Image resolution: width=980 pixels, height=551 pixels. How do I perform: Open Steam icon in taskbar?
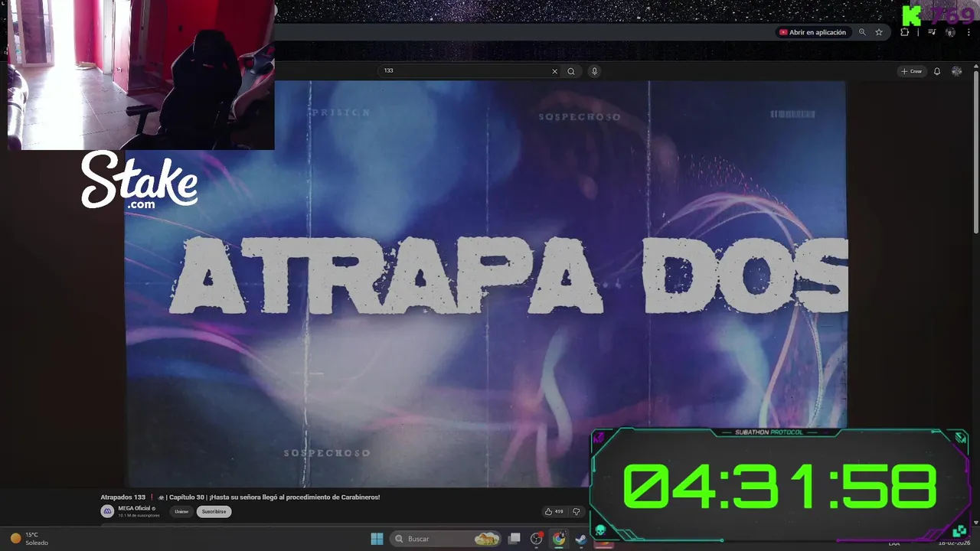click(581, 539)
